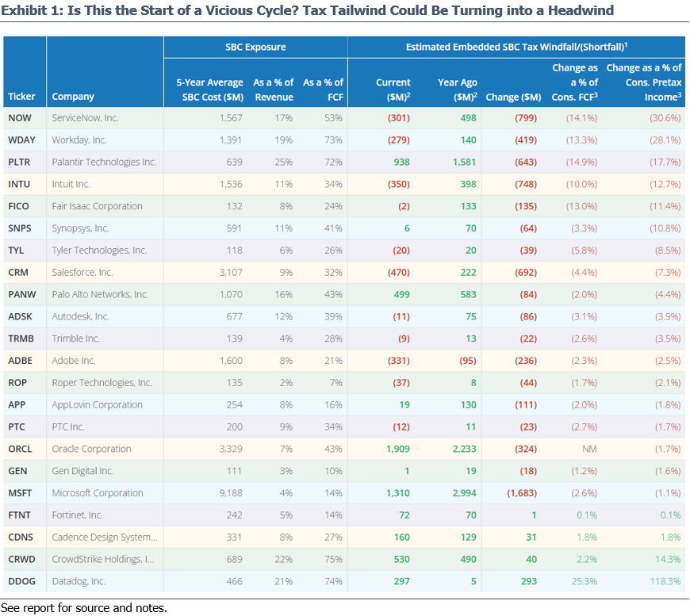Click 'Palo Alto Networks, Inc.' cell
The image size is (690, 616).
tap(100, 294)
